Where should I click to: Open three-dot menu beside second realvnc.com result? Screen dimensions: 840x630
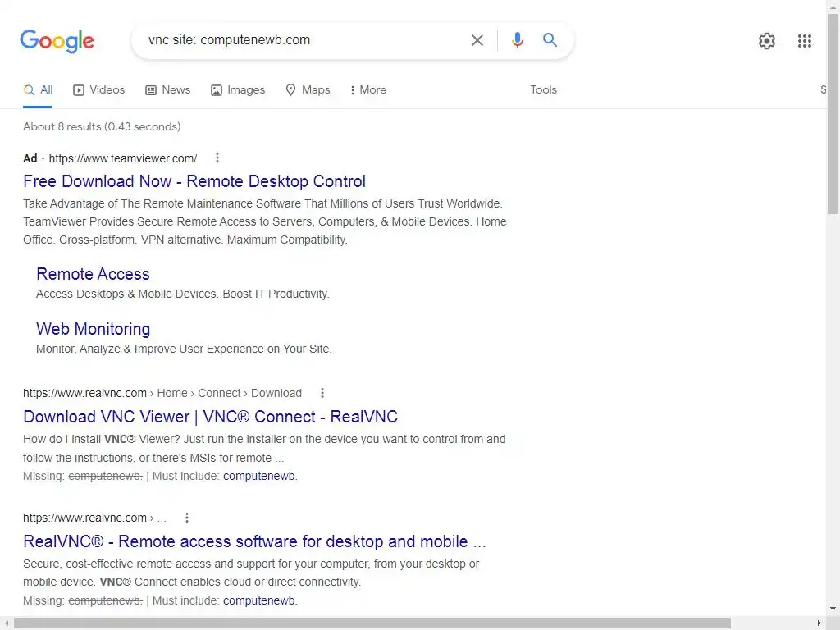pos(186,518)
